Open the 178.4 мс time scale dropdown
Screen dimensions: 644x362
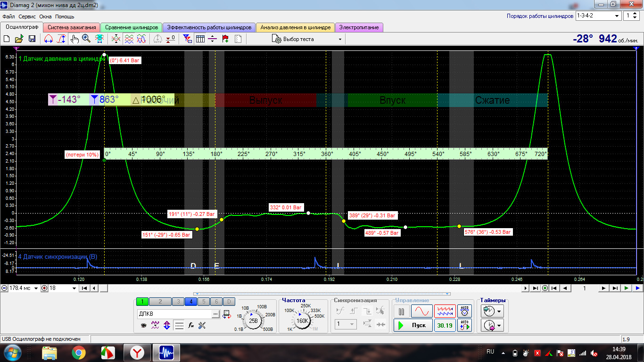pyautogui.click(x=36, y=288)
